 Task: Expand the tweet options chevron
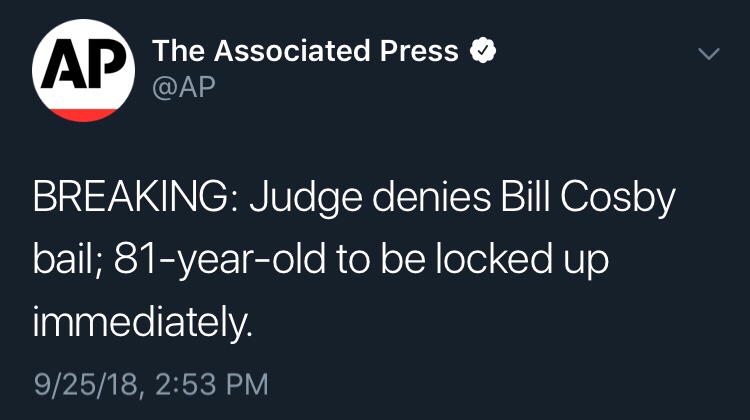click(x=707, y=54)
